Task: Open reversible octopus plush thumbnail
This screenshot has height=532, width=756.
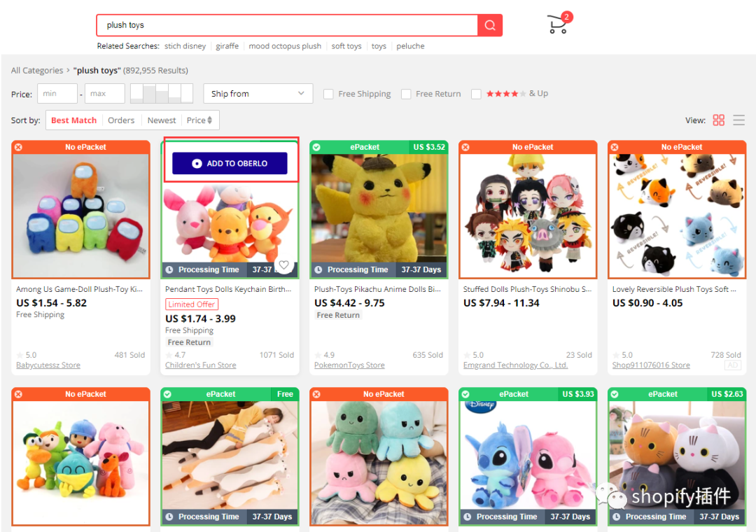Action: pyautogui.click(x=379, y=463)
